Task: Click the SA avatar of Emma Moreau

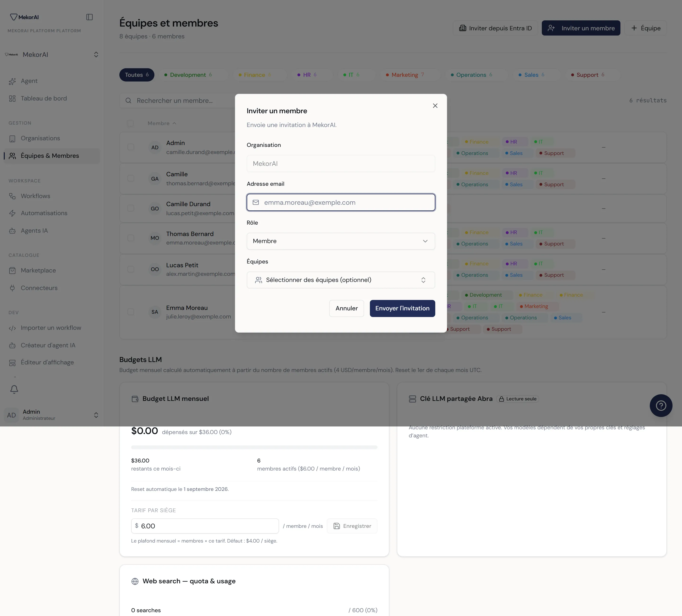Action: [155, 312]
